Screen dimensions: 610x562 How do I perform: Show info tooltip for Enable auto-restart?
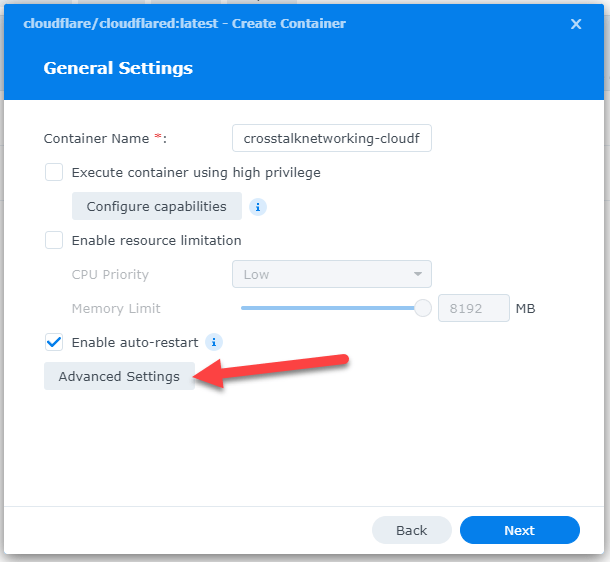pos(214,342)
